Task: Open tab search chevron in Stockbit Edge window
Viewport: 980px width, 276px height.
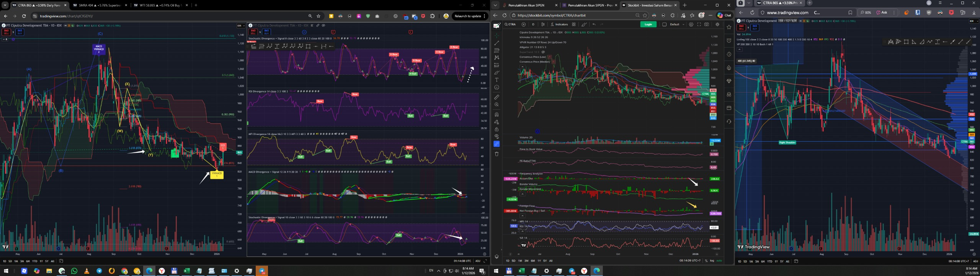Action: (x=495, y=5)
